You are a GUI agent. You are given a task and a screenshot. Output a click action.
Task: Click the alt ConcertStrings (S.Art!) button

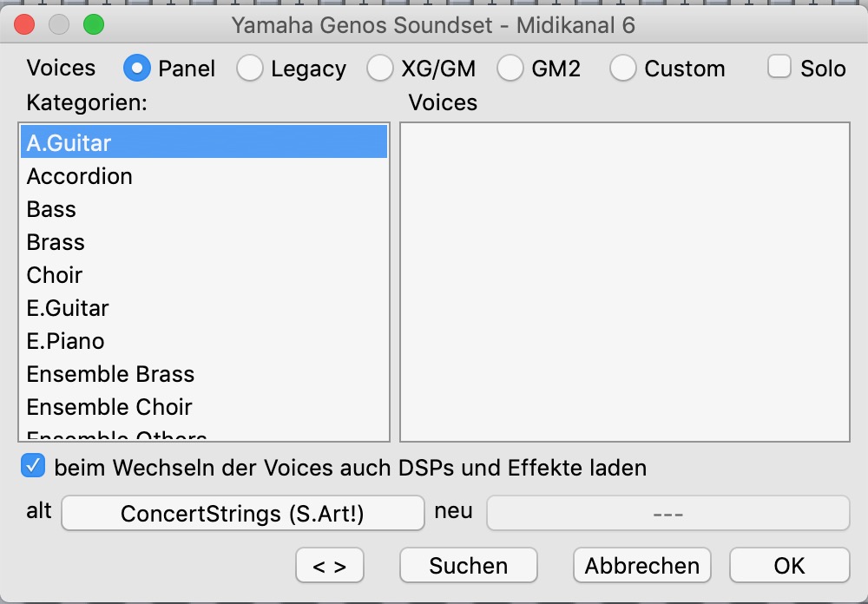242,513
